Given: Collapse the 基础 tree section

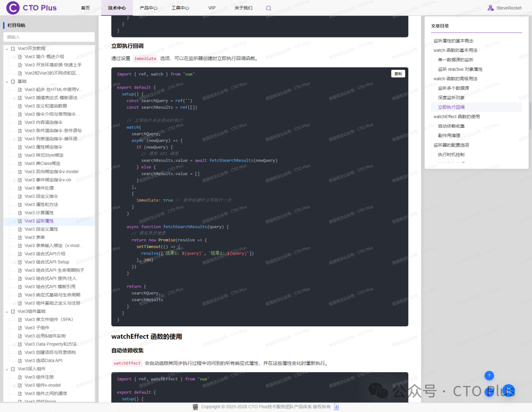Looking at the screenshot, I should [7, 82].
